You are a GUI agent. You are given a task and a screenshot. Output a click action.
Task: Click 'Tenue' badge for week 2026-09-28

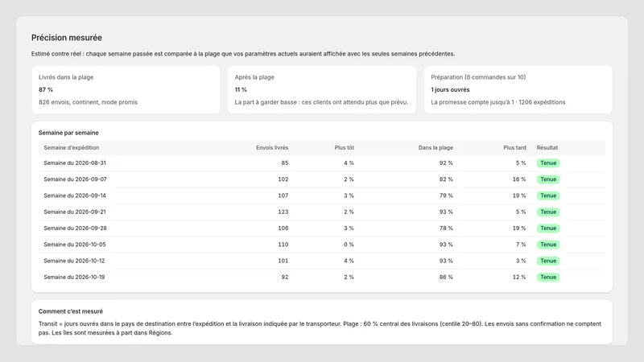(548, 228)
